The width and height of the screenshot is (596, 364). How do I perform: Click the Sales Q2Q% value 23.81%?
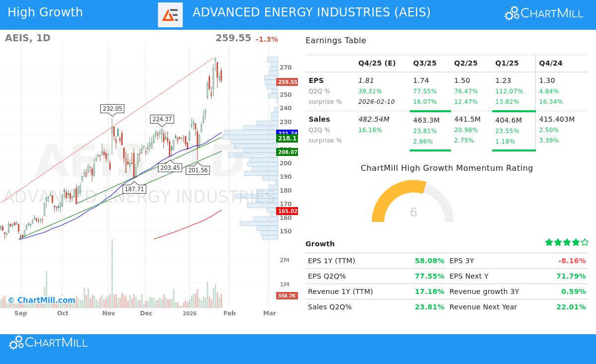click(430, 307)
